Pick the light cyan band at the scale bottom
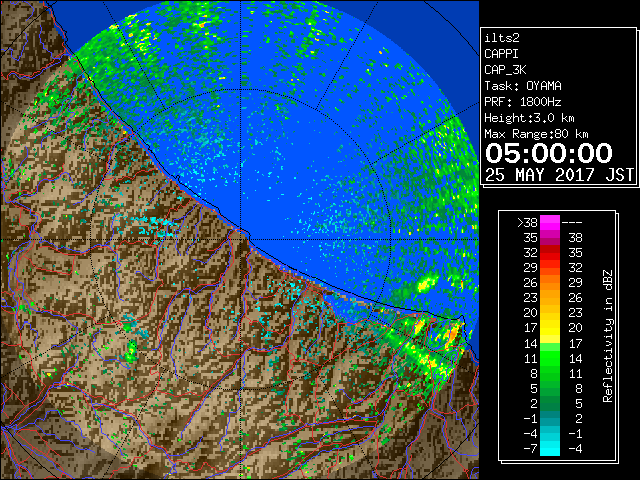The image size is (640, 480). click(x=550, y=448)
